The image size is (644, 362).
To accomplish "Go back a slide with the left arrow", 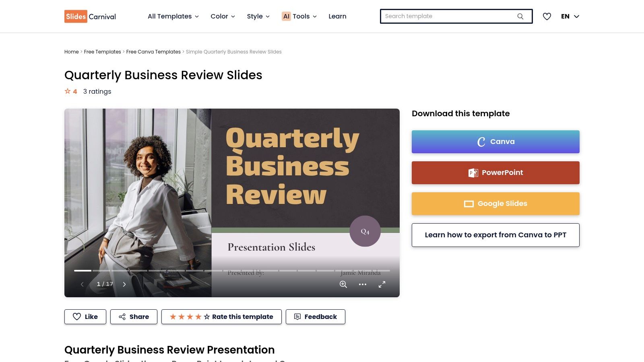I will tap(82, 284).
